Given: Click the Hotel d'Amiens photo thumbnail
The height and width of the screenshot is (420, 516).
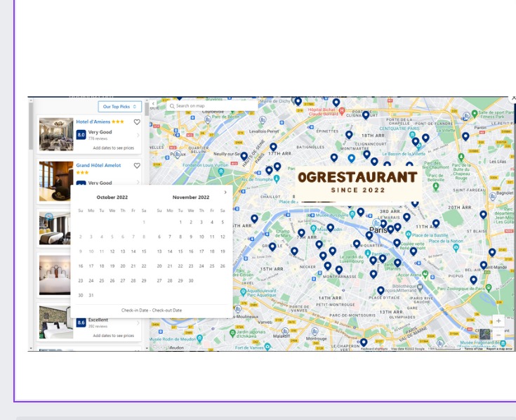Looking at the screenshot, I should coord(56,134).
